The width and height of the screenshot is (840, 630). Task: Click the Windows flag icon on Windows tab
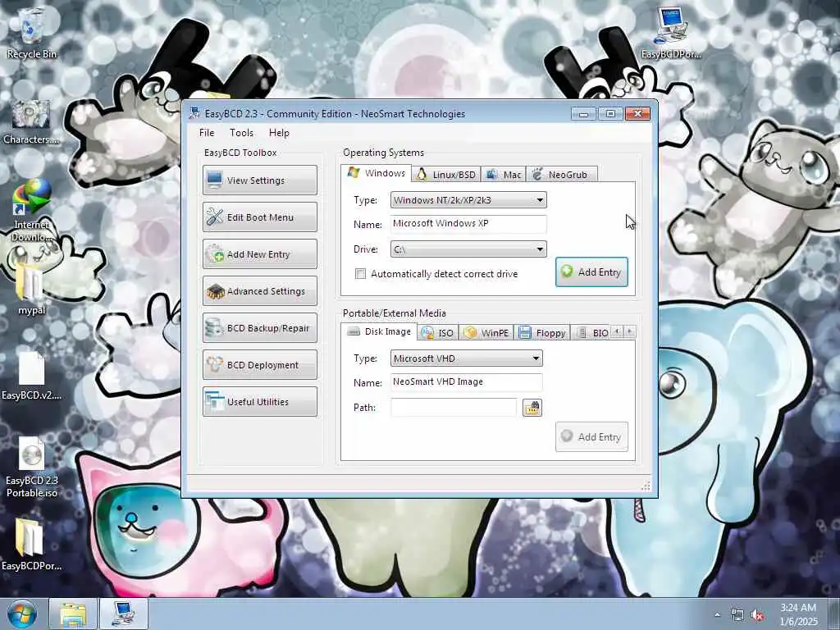tap(354, 172)
